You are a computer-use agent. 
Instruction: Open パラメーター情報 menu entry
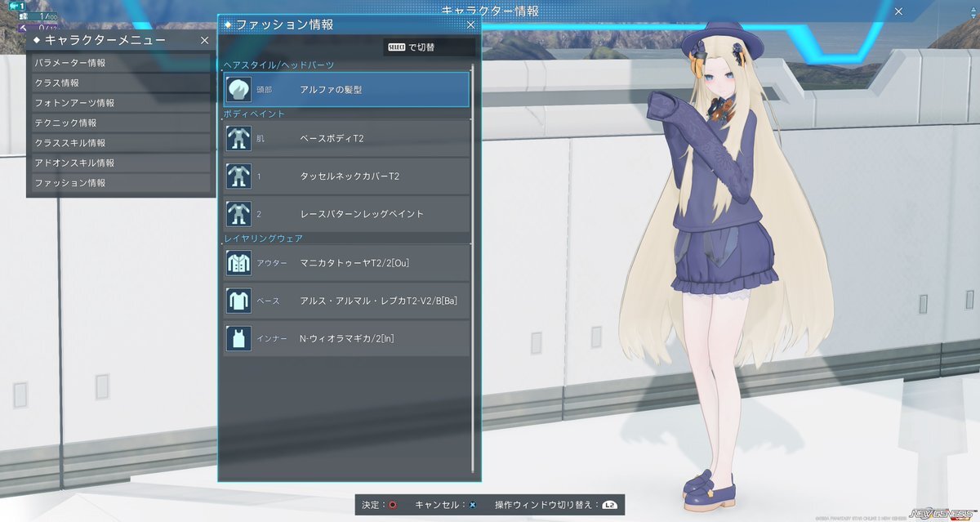tap(121, 63)
